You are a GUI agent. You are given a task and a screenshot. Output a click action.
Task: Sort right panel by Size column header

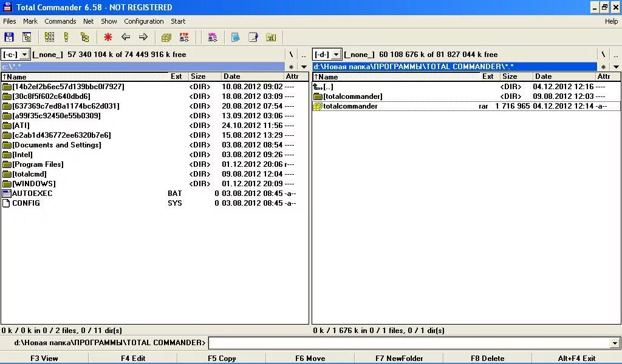click(x=516, y=76)
